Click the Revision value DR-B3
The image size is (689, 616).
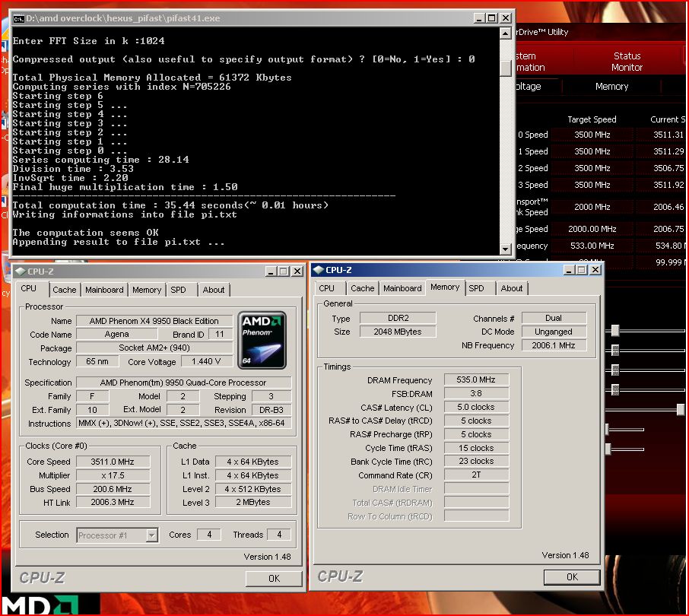(271, 409)
